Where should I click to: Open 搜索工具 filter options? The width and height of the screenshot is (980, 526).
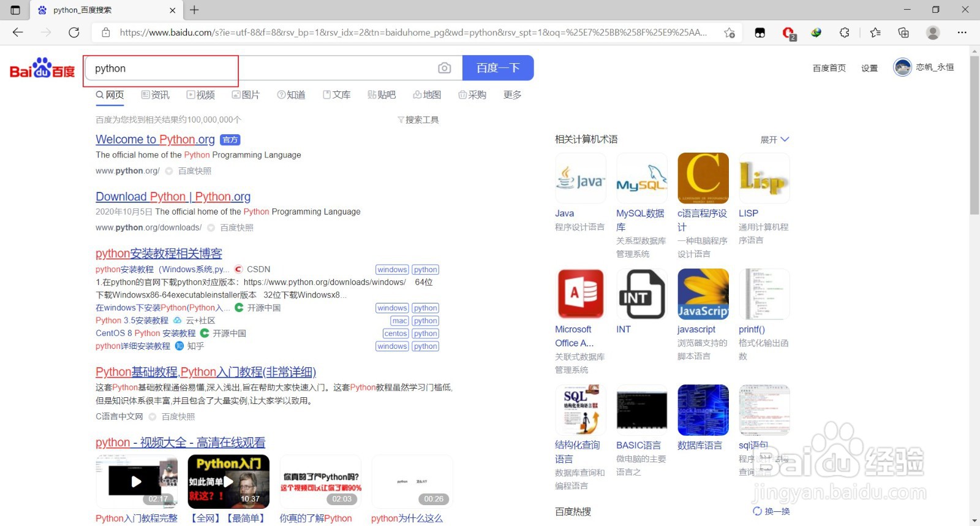click(x=418, y=120)
